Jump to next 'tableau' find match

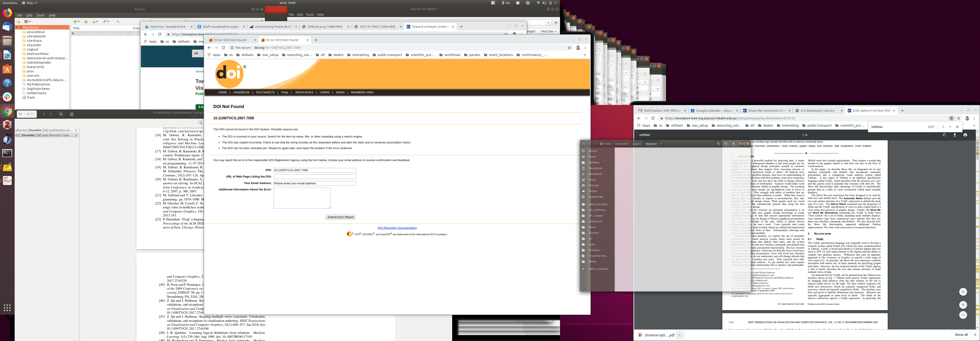click(x=950, y=127)
